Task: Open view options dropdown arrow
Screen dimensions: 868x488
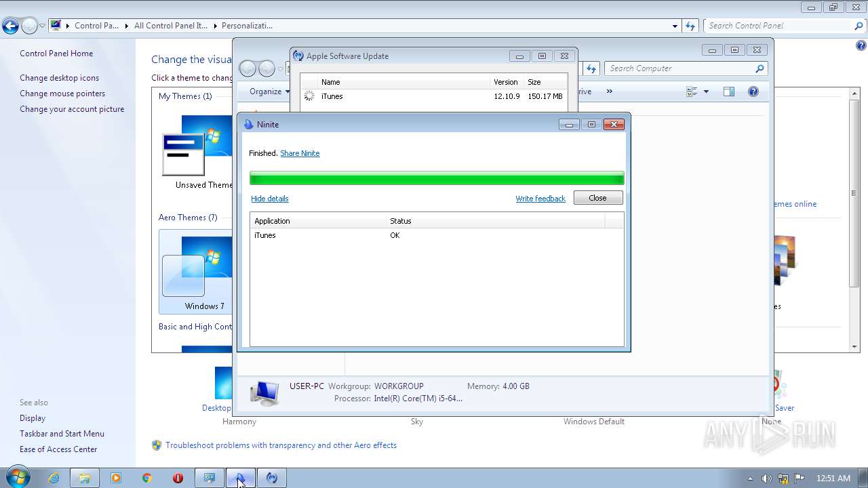Action: pyautogui.click(x=706, y=91)
